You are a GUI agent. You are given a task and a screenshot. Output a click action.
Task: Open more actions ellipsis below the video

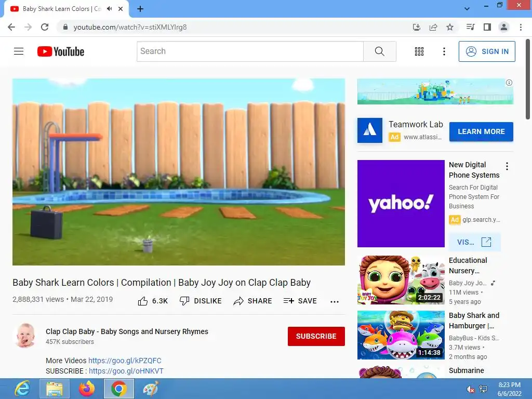335,302
